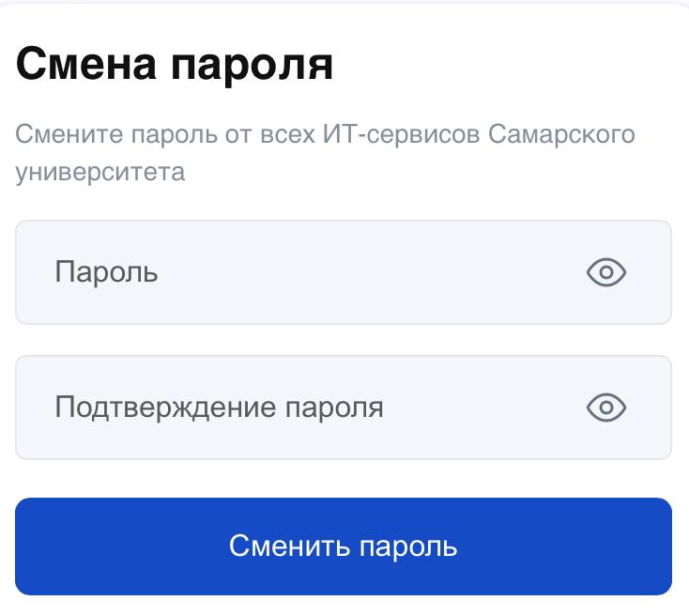Unmask the password confirmation entry
Image resolution: width=689 pixels, height=616 pixels.
tap(606, 408)
